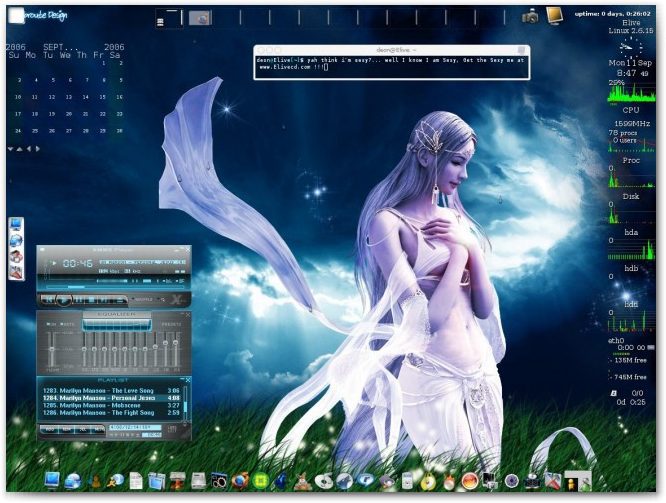
Task: Select playlist entry 1286 The Fight Song
Action: click(111, 413)
